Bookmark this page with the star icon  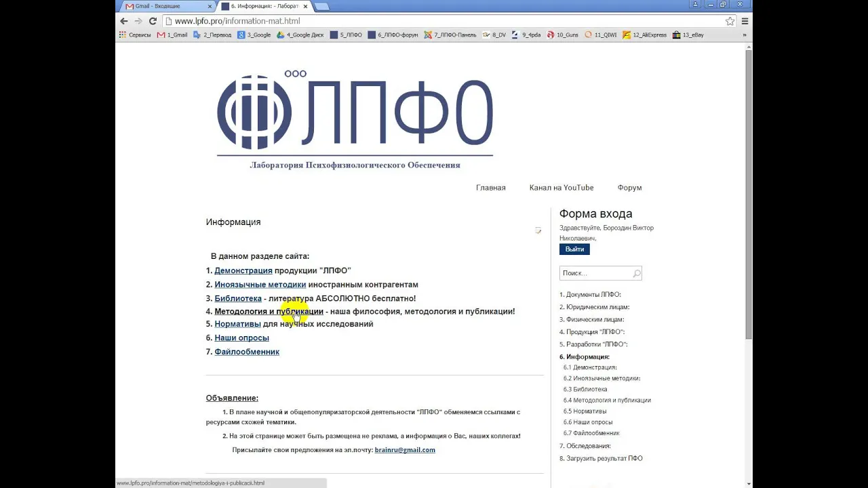[730, 21]
